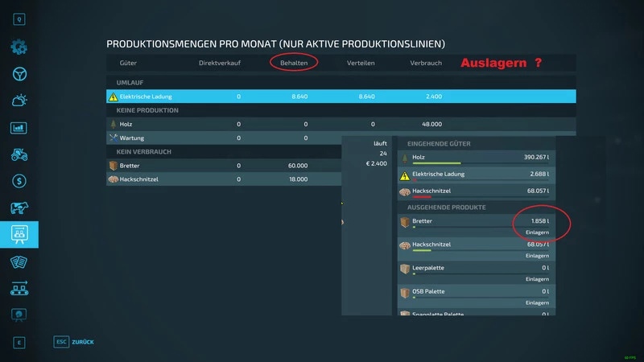Screen dimensions: 644x362
Task: Open the production chain conveyor page
Action: pyautogui.click(x=19, y=289)
